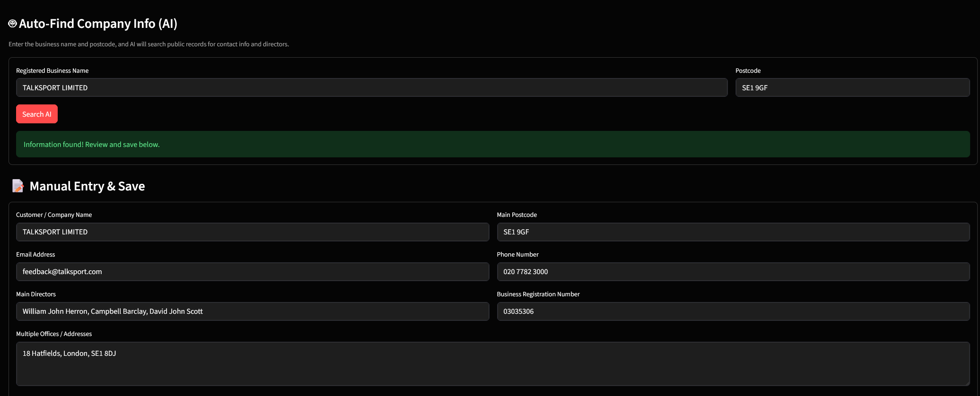Focus the Postcode field in Auto-Find section
The width and height of the screenshot is (980, 396).
(x=852, y=87)
